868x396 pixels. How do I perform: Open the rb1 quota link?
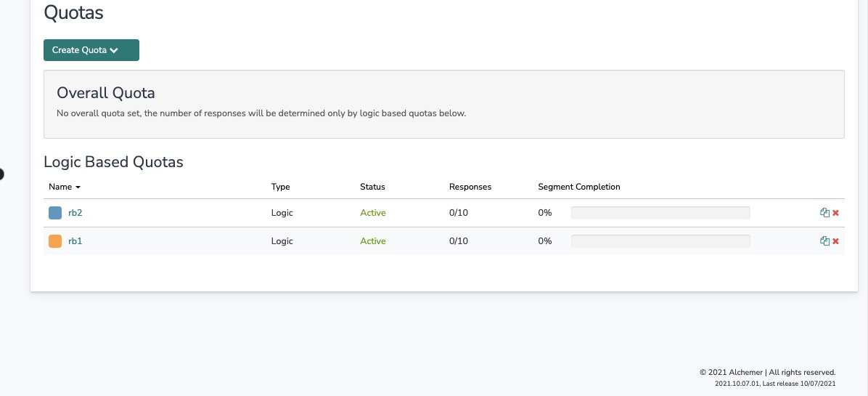(75, 241)
